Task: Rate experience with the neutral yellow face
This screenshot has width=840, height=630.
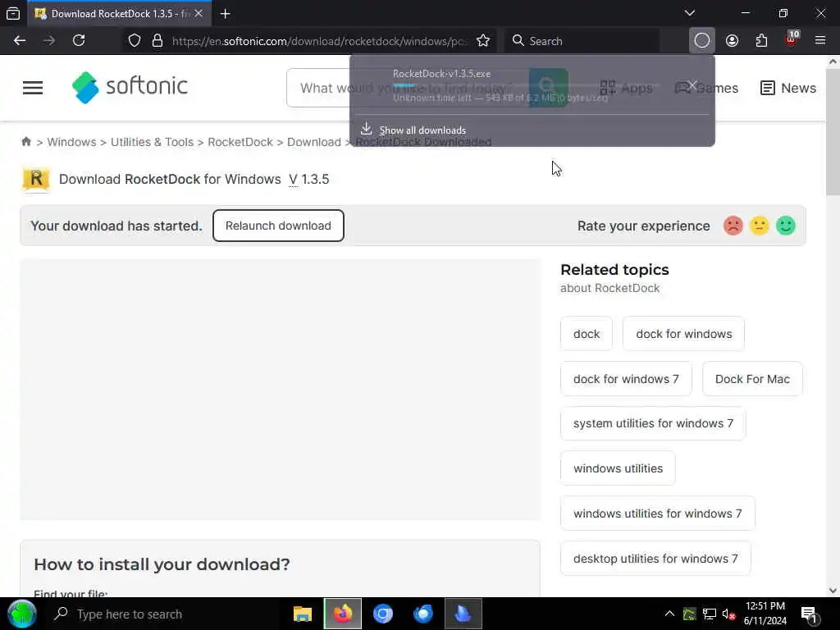Action: [x=759, y=226]
